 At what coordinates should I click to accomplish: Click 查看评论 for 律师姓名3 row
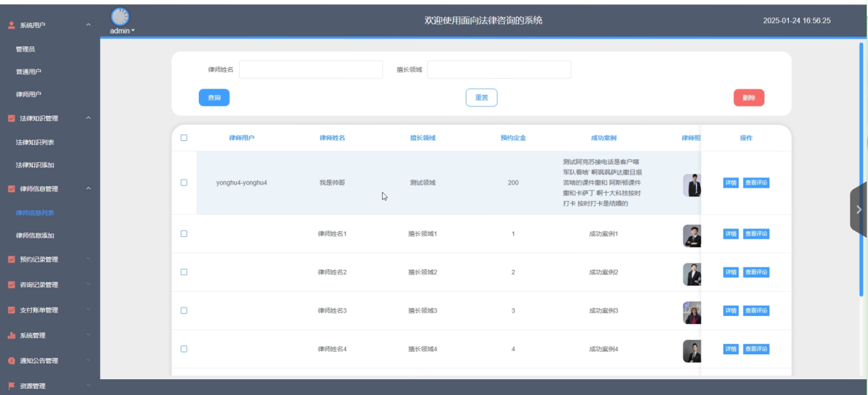coord(756,311)
